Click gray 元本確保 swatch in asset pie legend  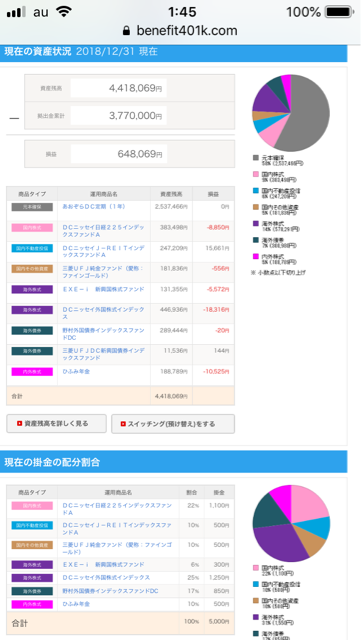click(x=256, y=158)
